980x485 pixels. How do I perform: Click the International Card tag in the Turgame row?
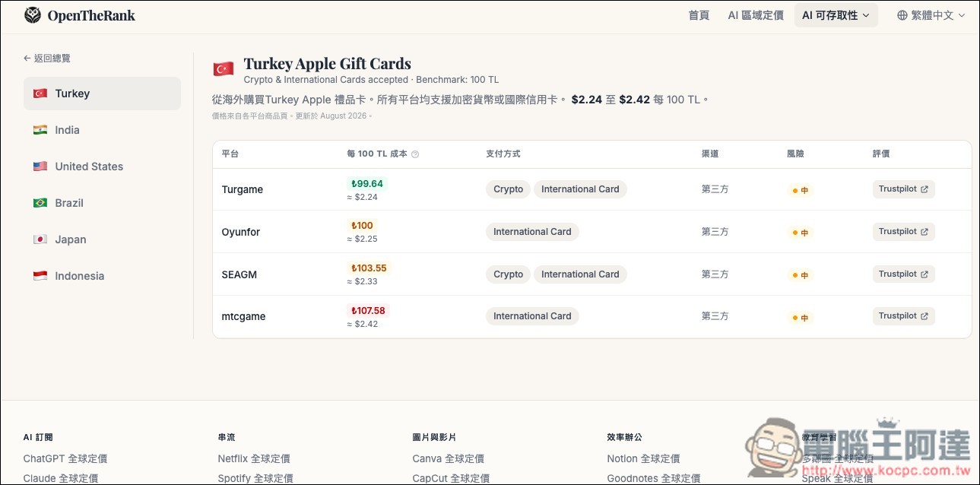(x=580, y=189)
